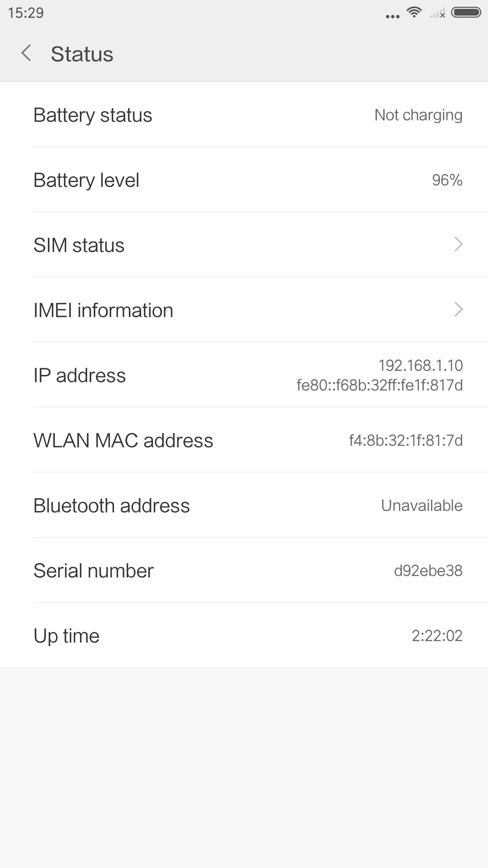This screenshot has height=868, width=488.
Task: Tap the Status page title
Action: coord(82,54)
